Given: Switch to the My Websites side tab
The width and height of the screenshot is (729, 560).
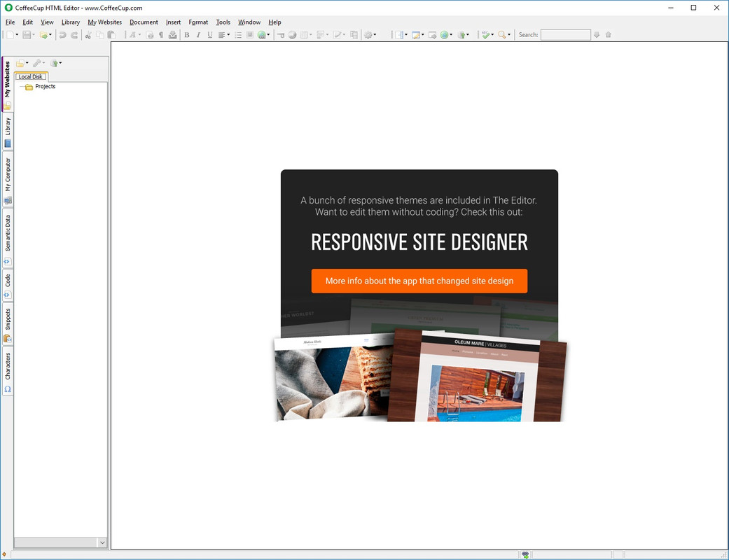Looking at the screenshot, I should click(x=8, y=84).
